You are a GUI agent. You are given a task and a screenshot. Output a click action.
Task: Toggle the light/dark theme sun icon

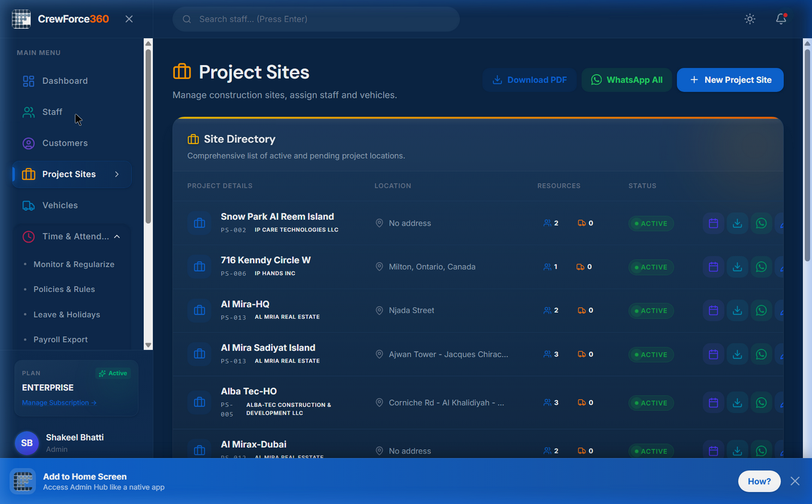750,19
